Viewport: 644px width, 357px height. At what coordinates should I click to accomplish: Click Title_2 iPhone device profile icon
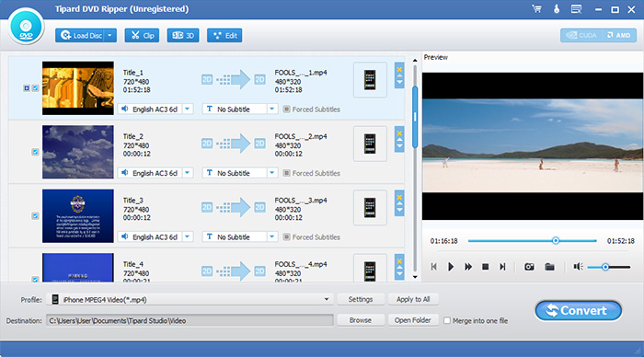[370, 144]
